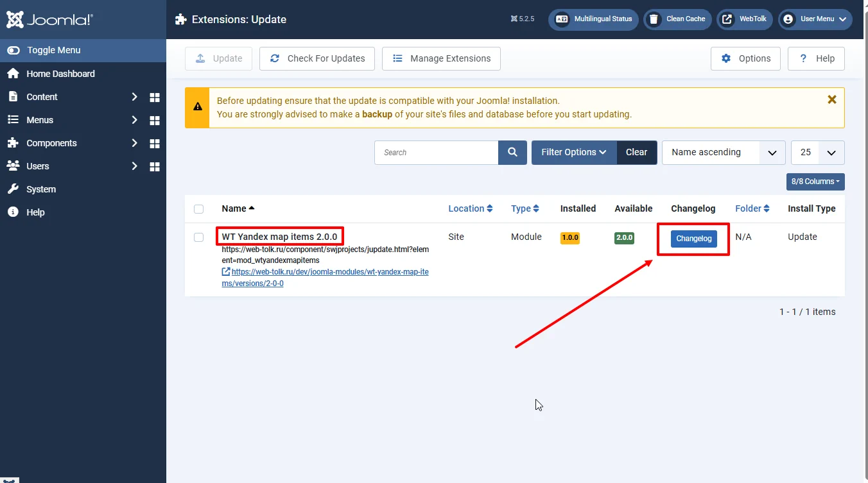Click installed version 1.0.0 badge
This screenshot has width=868, height=483.
coord(570,237)
